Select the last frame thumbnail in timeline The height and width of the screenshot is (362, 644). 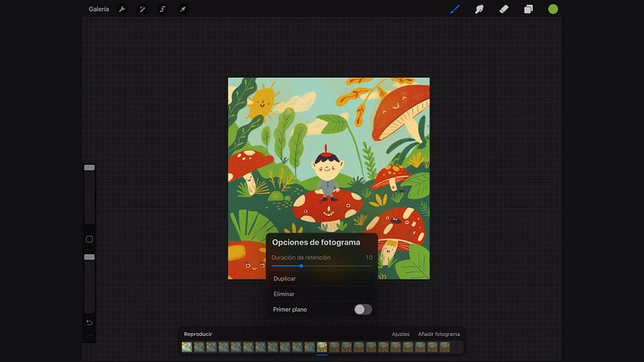coord(445,347)
